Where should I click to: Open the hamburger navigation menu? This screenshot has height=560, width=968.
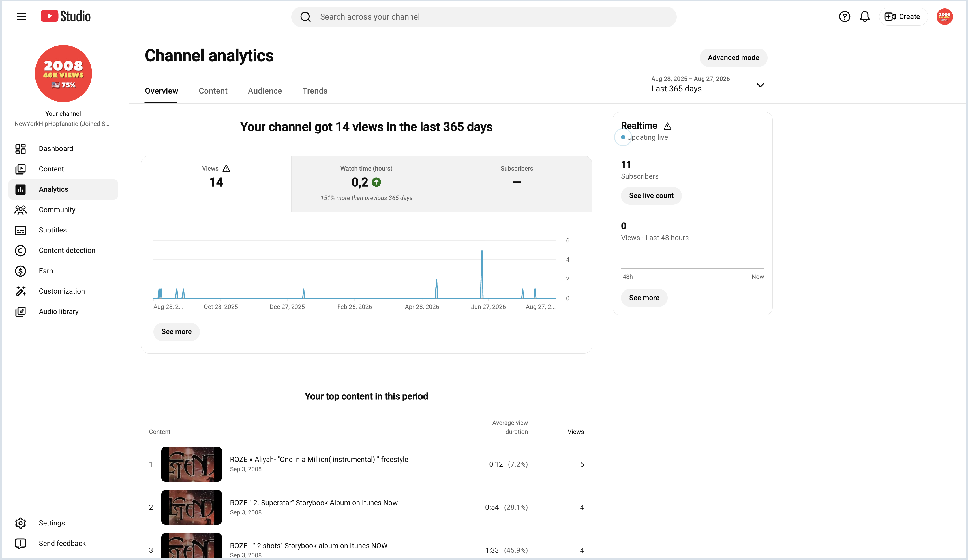(x=21, y=16)
